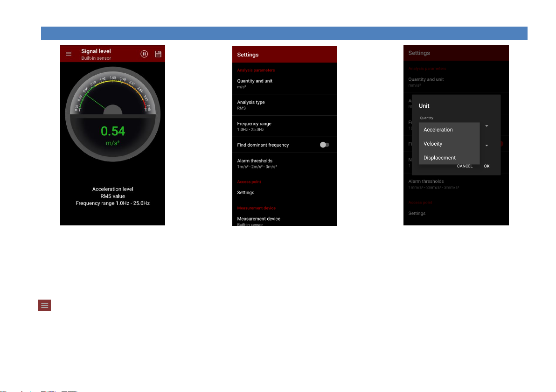
Task: Click CANCEL in the Unit dialog
Action: (465, 166)
